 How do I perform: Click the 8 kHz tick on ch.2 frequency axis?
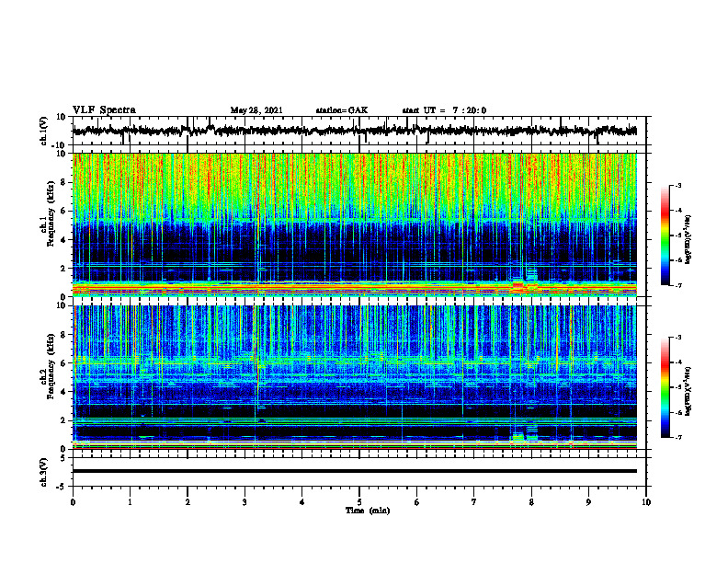(x=63, y=335)
